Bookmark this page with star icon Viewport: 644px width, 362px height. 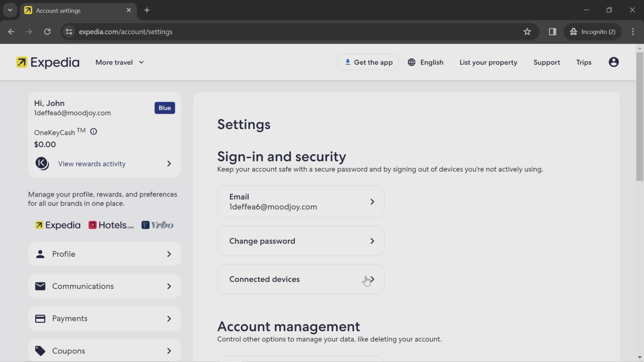click(527, 32)
